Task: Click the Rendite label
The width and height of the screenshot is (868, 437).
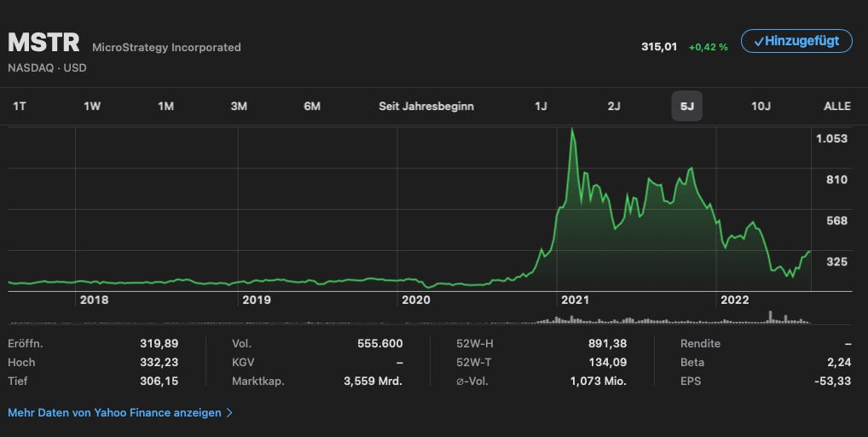Action: [700, 343]
